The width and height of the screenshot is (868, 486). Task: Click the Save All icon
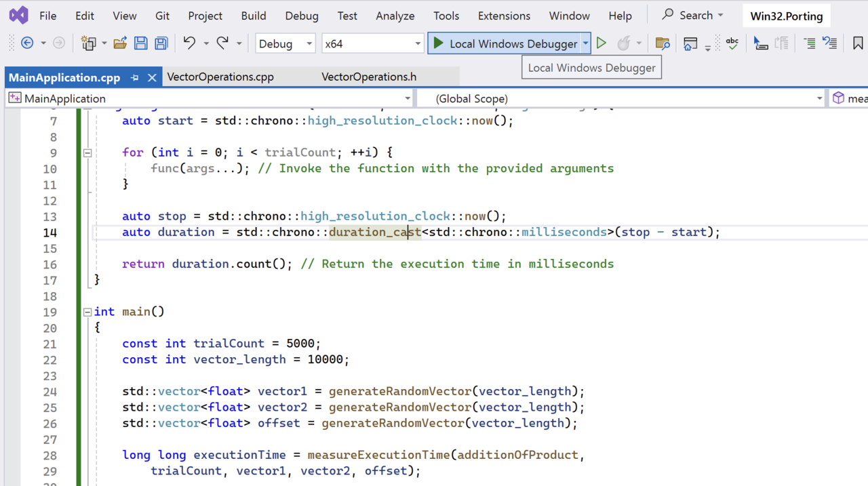click(161, 43)
